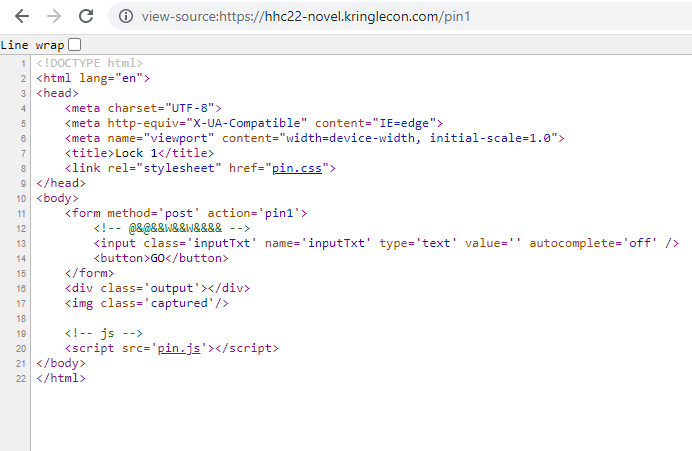Screen dimensions: 692x451
Task: Open site information via the info icon
Action: coord(126,17)
